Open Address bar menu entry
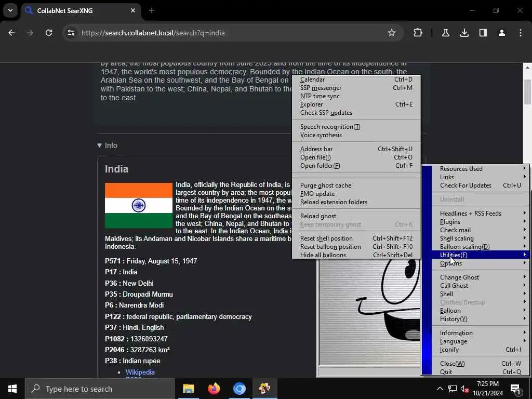Viewport: 532px width, 399px height. pyautogui.click(x=356, y=149)
